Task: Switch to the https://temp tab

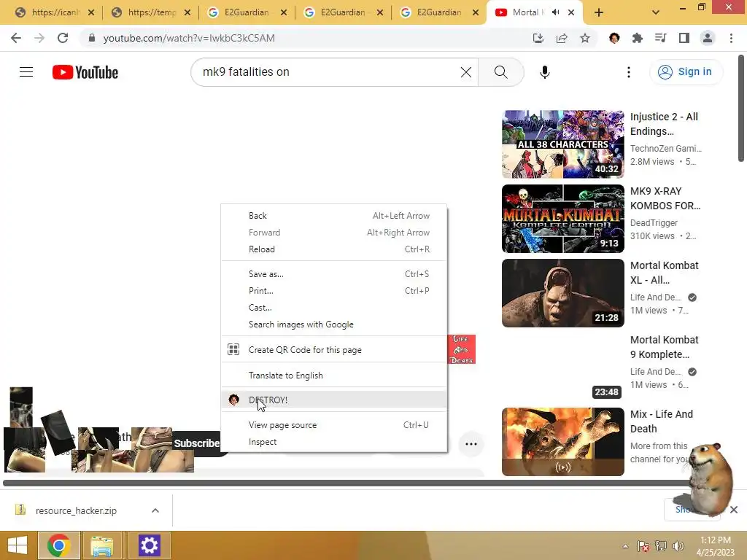Action: 150,12
